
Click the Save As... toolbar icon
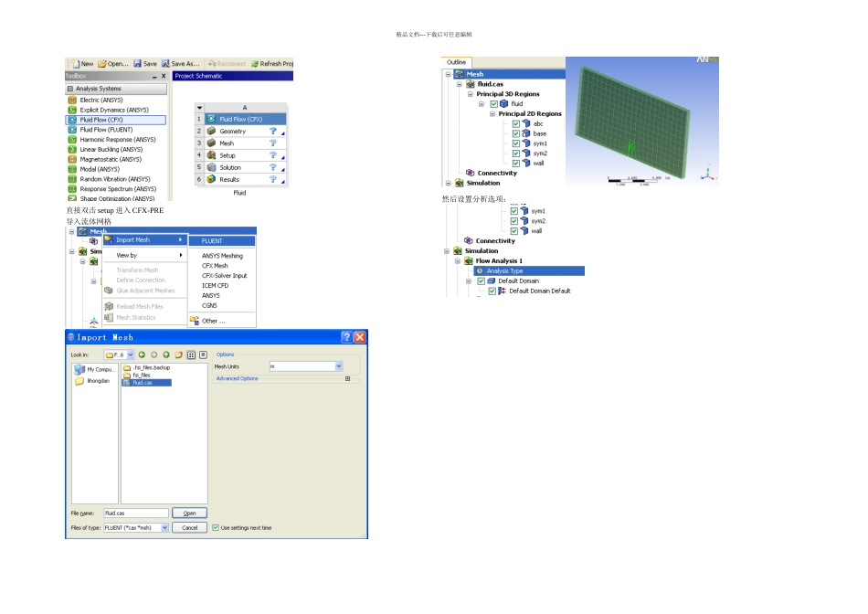[x=165, y=64]
